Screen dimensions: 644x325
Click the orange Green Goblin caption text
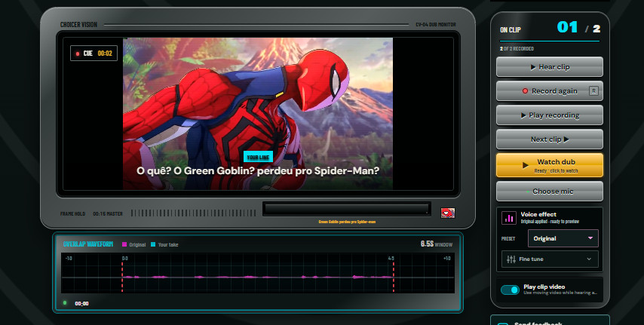click(x=347, y=222)
